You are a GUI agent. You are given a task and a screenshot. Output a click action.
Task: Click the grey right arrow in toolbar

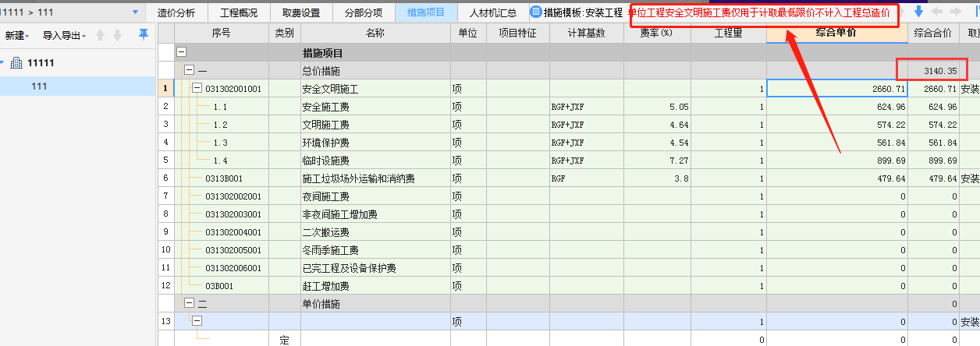tap(956, 12)
